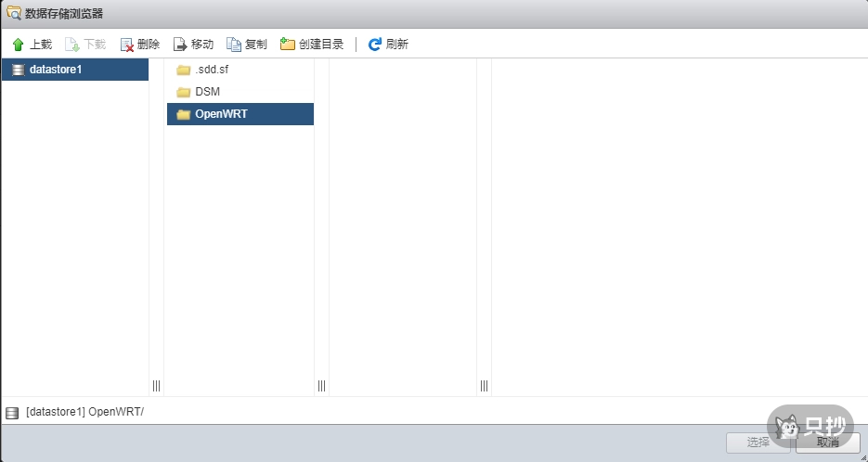Click the datastore1 disk icon in left pane
Viewport: 868px width, 462px height.
pyautogui.click(x=19, y=70)
